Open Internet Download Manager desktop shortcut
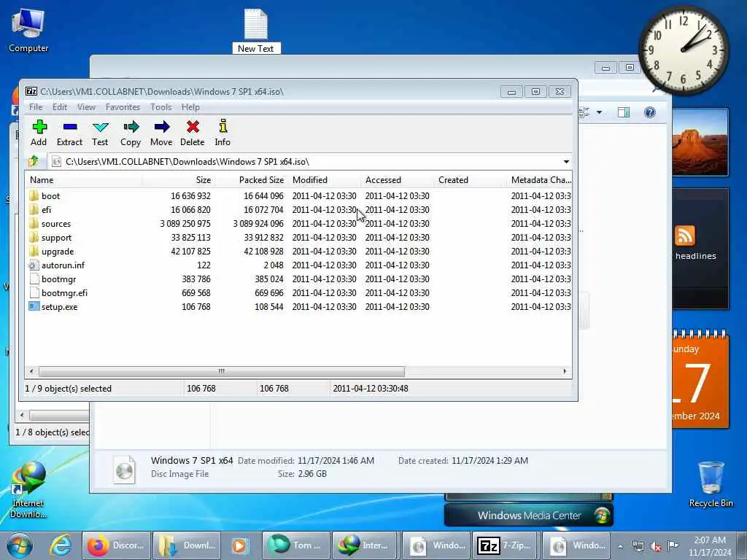Screen dimensions: 747x560 click(28, 489)
